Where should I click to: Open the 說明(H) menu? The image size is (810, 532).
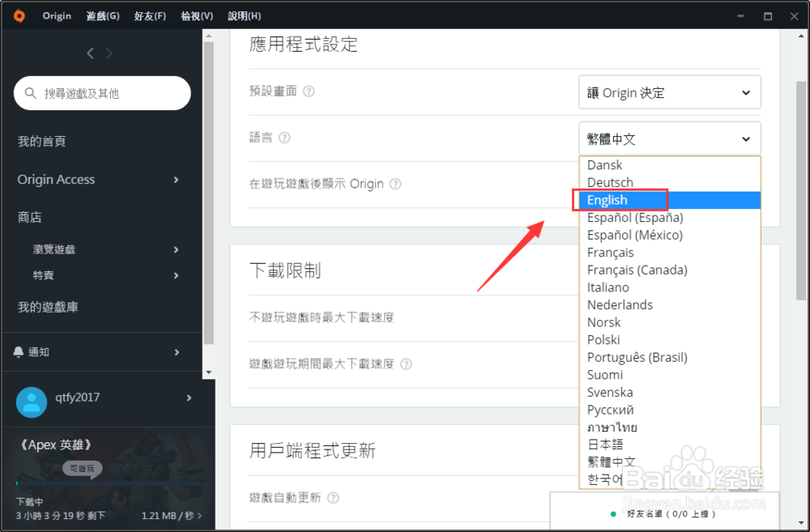(245, 16)
